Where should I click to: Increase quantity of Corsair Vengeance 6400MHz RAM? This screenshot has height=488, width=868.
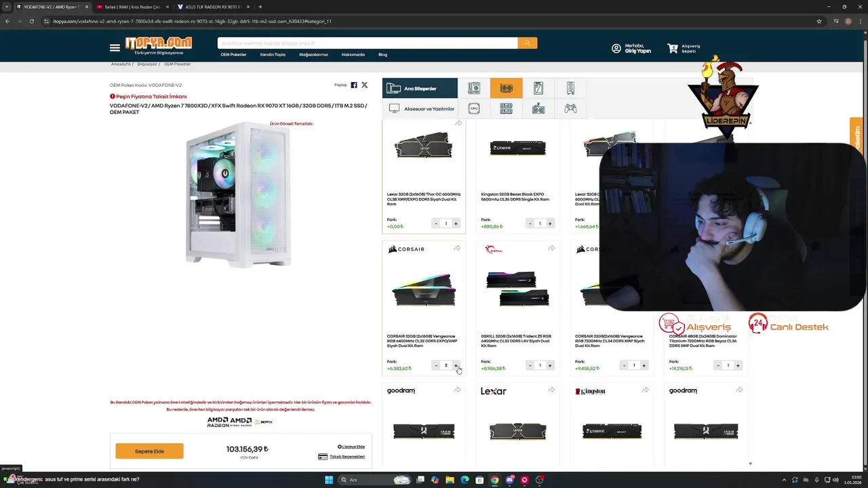(x=456, y=365)
